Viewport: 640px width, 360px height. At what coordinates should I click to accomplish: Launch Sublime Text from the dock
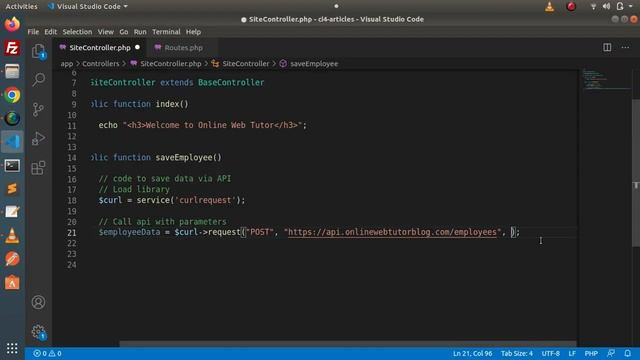(x=12, y=189)
